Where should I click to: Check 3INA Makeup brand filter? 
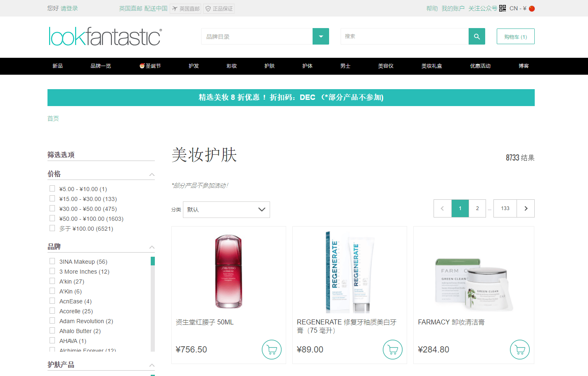click(52, 261)
